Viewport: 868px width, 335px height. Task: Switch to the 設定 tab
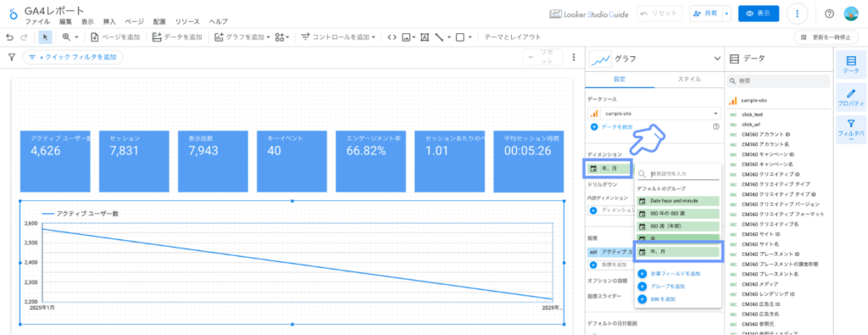[x=620, y=79]
